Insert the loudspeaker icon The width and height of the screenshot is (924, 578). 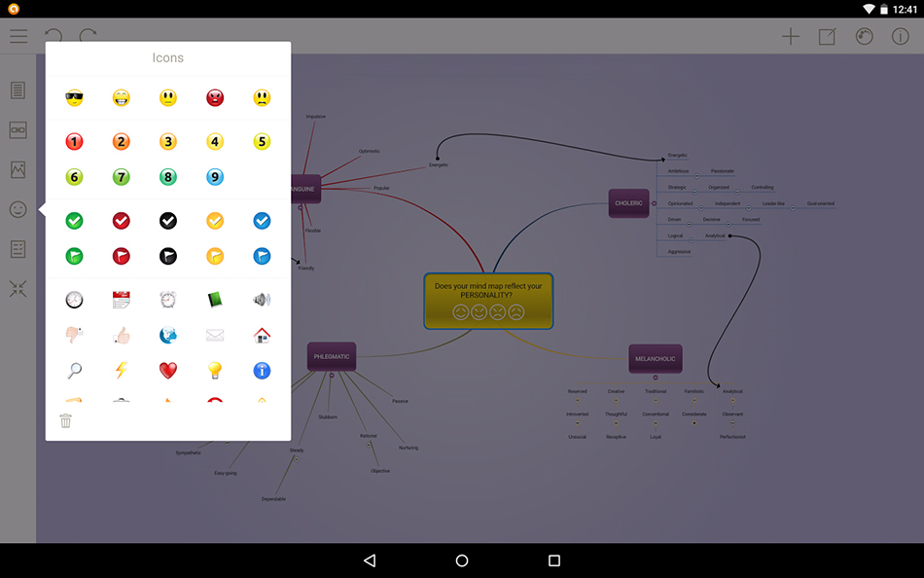coord(262,300)
